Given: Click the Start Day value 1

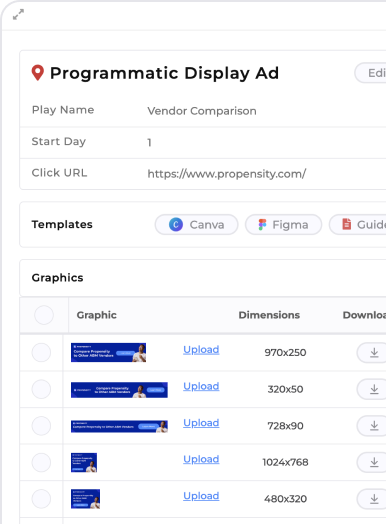Looking at the screenshot, I should pos(149,143).
